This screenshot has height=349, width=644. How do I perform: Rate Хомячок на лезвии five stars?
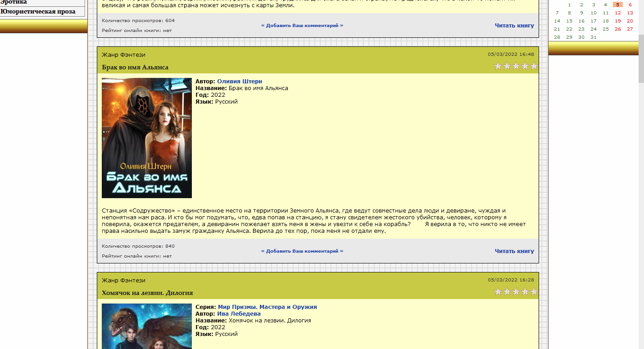coord(534,292)
